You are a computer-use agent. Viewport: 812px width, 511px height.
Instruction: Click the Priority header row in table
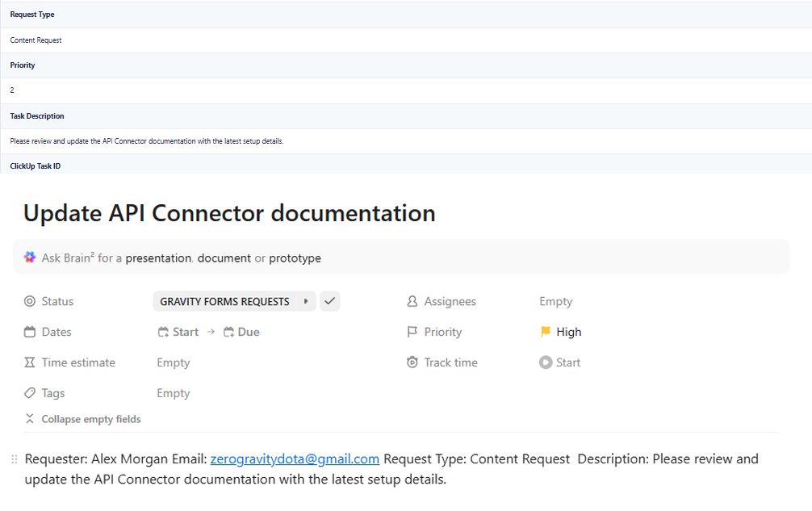click(406, 65)
